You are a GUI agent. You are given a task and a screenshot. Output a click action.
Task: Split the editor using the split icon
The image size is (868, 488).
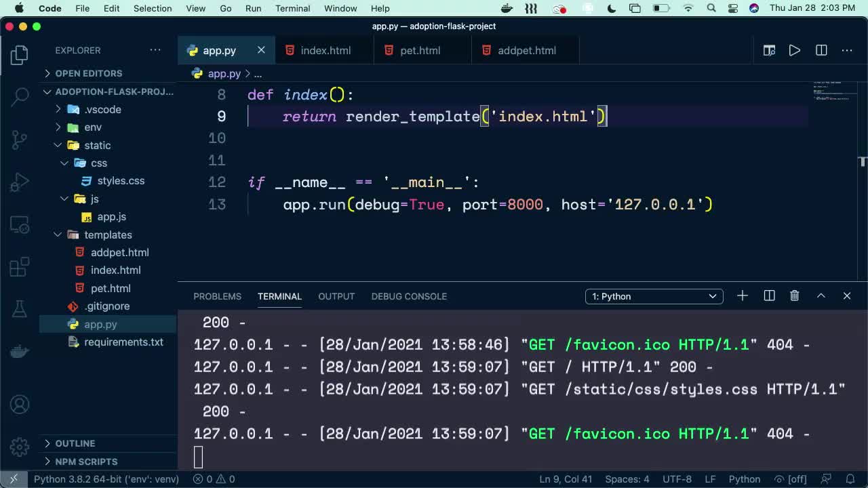click(821, 49)
